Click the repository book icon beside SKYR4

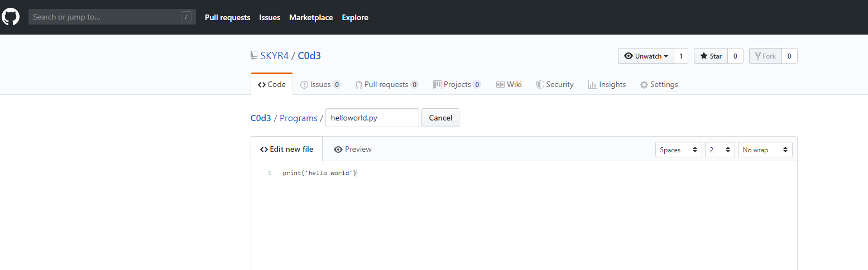pos(254,56)
